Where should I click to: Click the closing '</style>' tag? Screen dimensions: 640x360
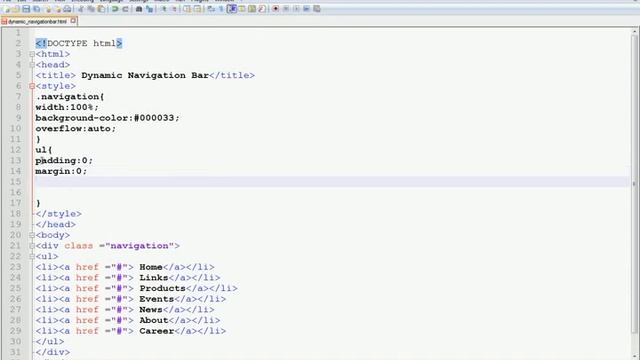click(x=58, y=214)
